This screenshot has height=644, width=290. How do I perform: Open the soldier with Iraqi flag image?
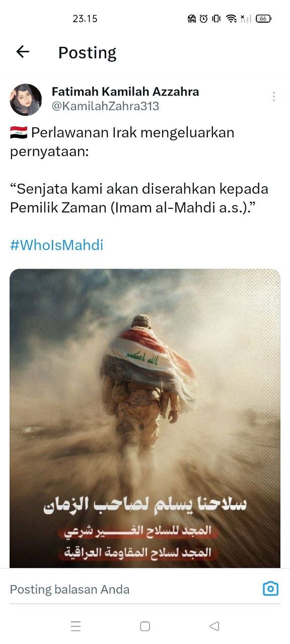[x=145, y=418]
